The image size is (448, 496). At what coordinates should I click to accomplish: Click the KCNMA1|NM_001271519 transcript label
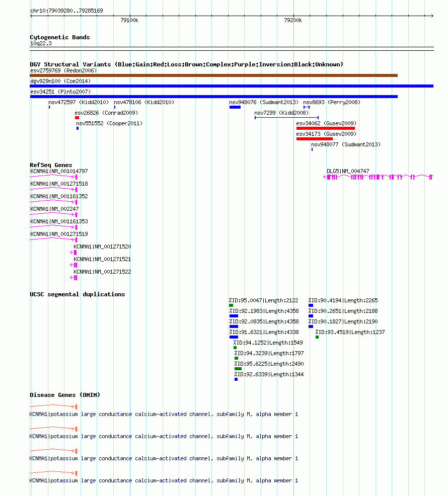59,234
